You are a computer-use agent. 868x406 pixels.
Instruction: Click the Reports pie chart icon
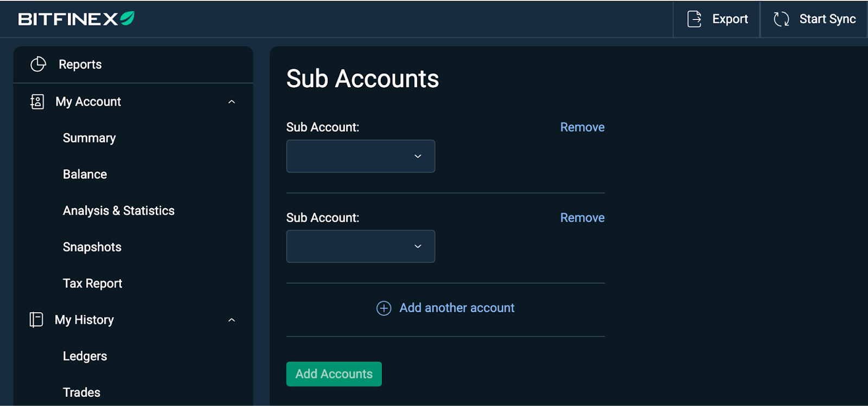pyautogui.click(x=38, y=64)
